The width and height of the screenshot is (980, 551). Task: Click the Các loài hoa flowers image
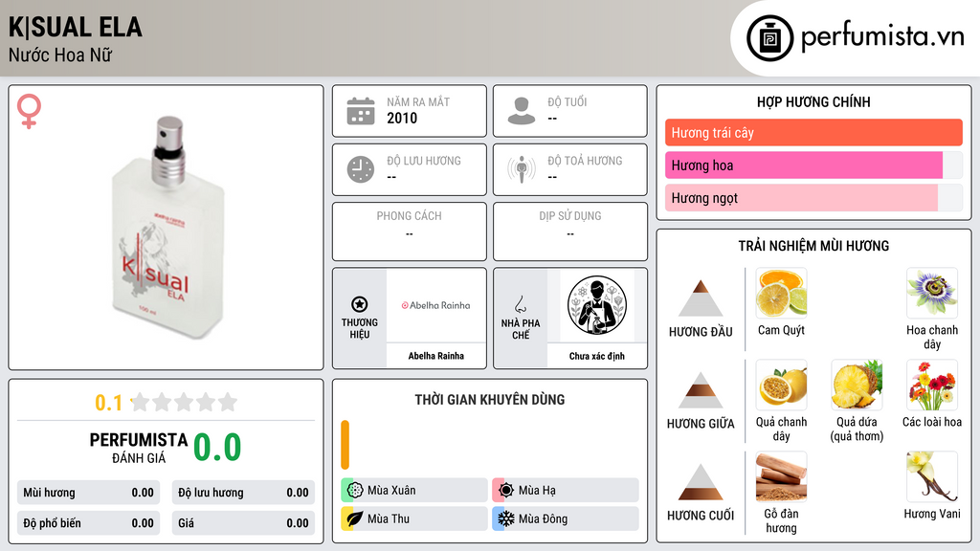point(932,385)
